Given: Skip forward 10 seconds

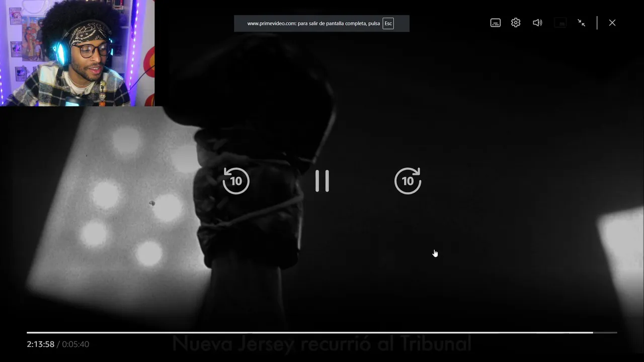Looking at the screenshot, I should [x=408, y=181].
